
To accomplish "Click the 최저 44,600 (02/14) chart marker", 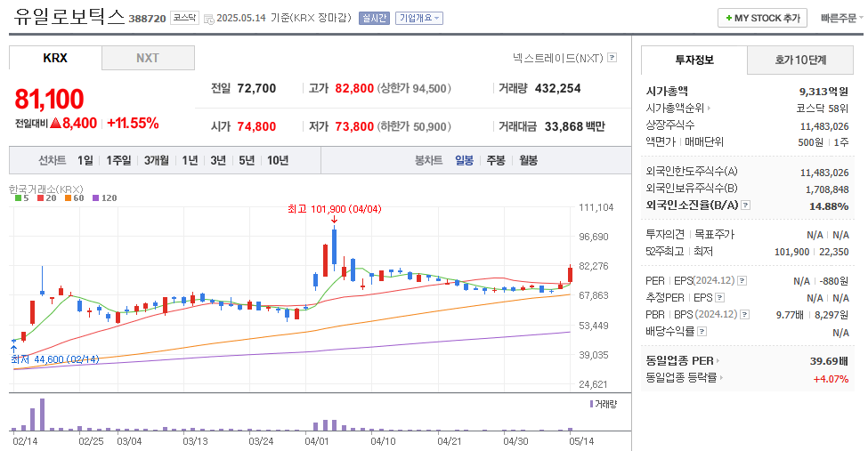I will click(55, 359).
